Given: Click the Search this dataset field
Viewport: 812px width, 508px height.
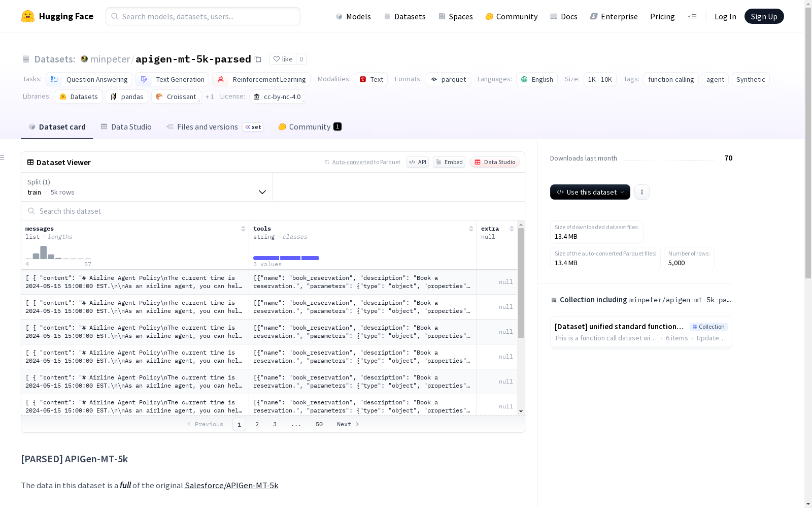Looking at the screenshot, I should point(273,211).
